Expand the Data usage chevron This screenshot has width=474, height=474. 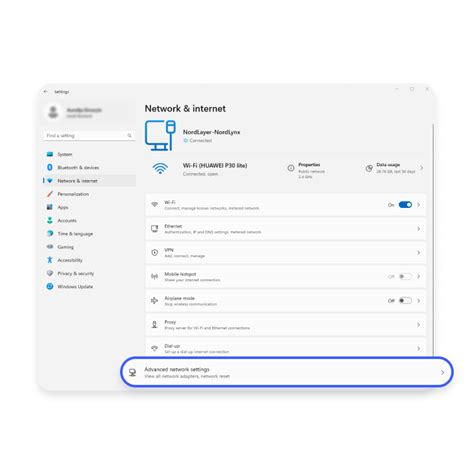click(422, 168)
